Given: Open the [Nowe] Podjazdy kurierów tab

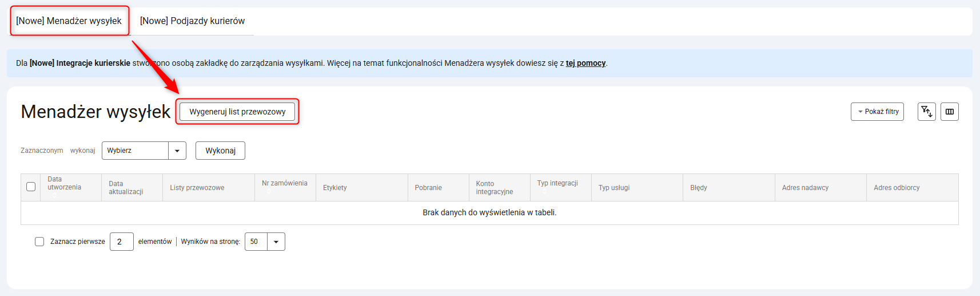Looking at the screenshot, I should click(x=192, y=21).
